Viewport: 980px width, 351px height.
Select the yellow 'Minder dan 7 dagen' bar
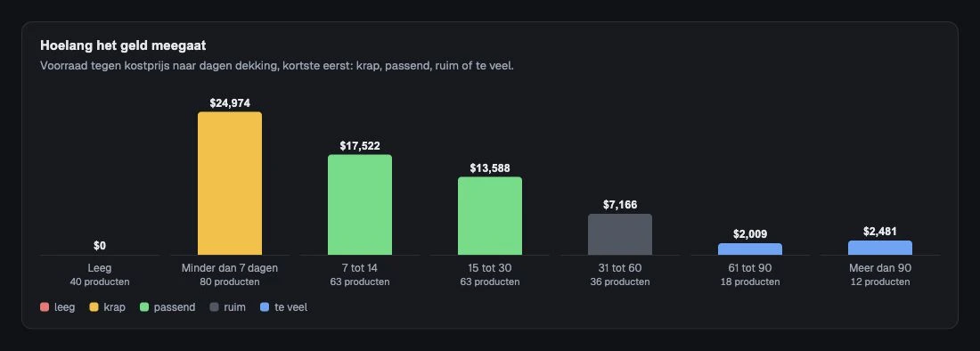tap(230, 184)
